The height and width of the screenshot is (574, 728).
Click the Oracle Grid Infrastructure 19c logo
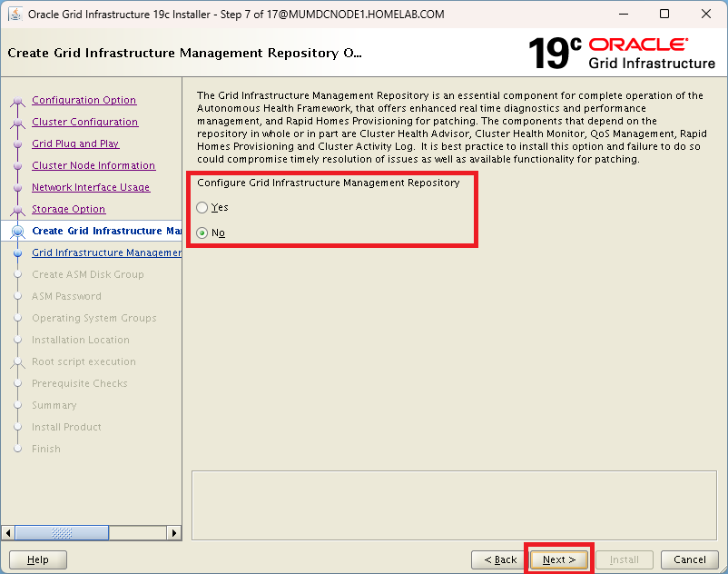click(x=622, y=54)
